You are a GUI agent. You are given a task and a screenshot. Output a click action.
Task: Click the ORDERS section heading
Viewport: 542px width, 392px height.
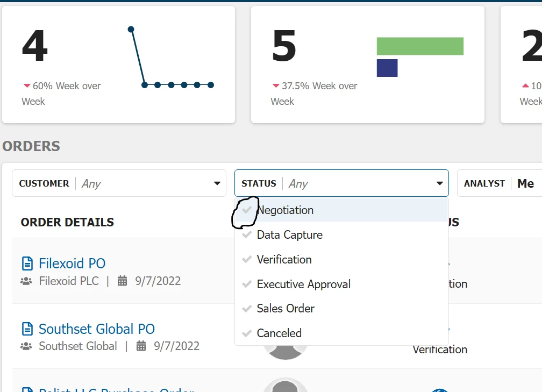pyautogui.click(x=31, y=146)
